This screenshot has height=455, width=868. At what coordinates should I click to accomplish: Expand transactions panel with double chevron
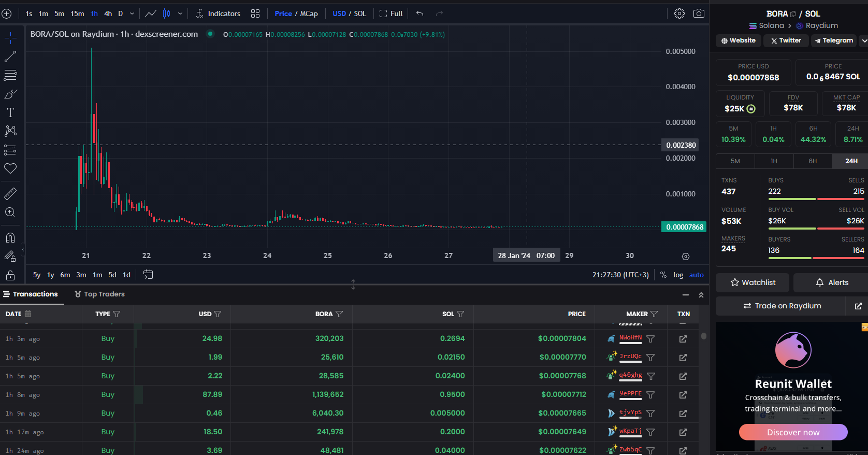pos(701,295)
